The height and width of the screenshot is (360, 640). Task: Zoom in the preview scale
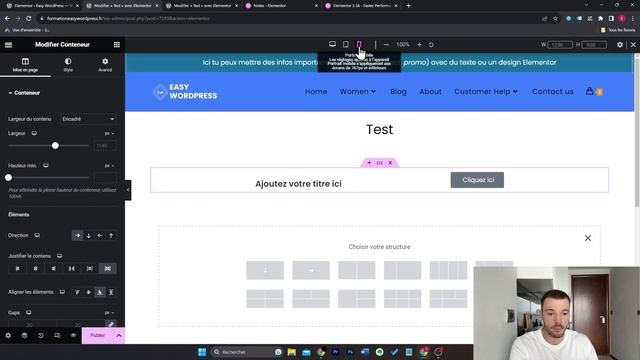click(x=419, y=44)
